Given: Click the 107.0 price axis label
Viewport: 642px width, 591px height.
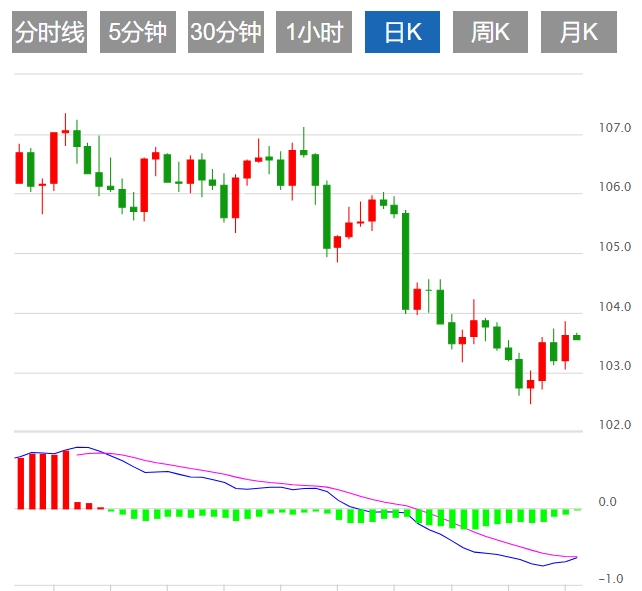Looking at the screenshot, I should [x=614, y=128].
